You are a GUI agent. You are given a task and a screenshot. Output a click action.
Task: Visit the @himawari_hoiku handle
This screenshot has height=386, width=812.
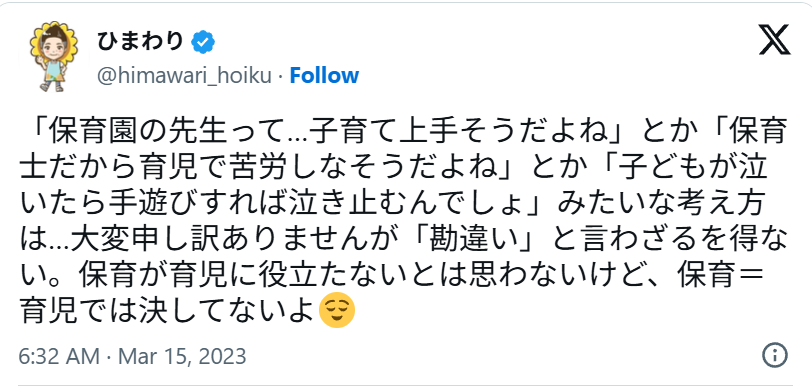pyautogui.click(x=184, y=76)
